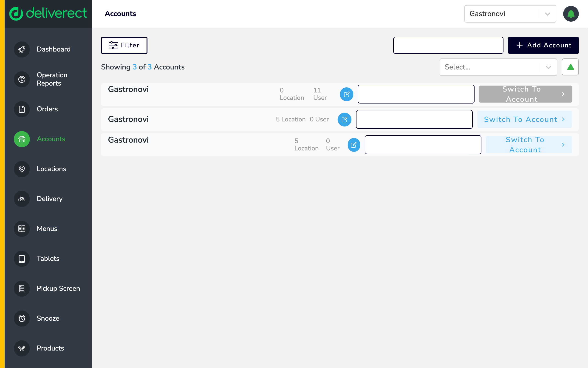The height and width of the screenshot is (368, 588).
Task: Open the Gastronovi account selector dropdown
Action: (x=510, y=14)
